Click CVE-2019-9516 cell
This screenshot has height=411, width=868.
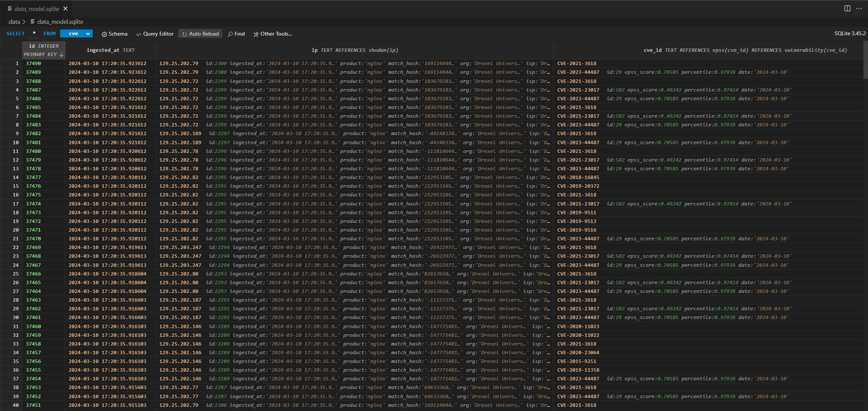tap(576, 230)
